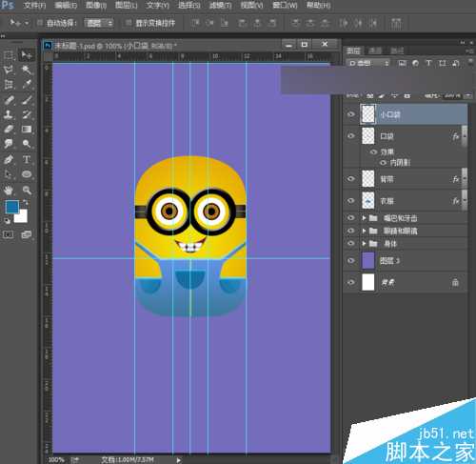The image size is (476, 464).
Task: Select the Clone Stamp tool
Action: pos(9,114)
